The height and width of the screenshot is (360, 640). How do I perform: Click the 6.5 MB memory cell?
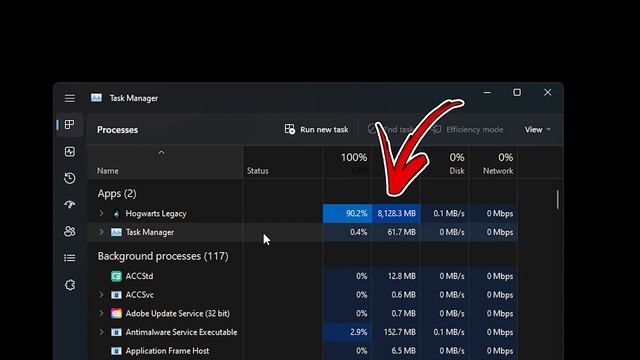(x=396, y=351)
